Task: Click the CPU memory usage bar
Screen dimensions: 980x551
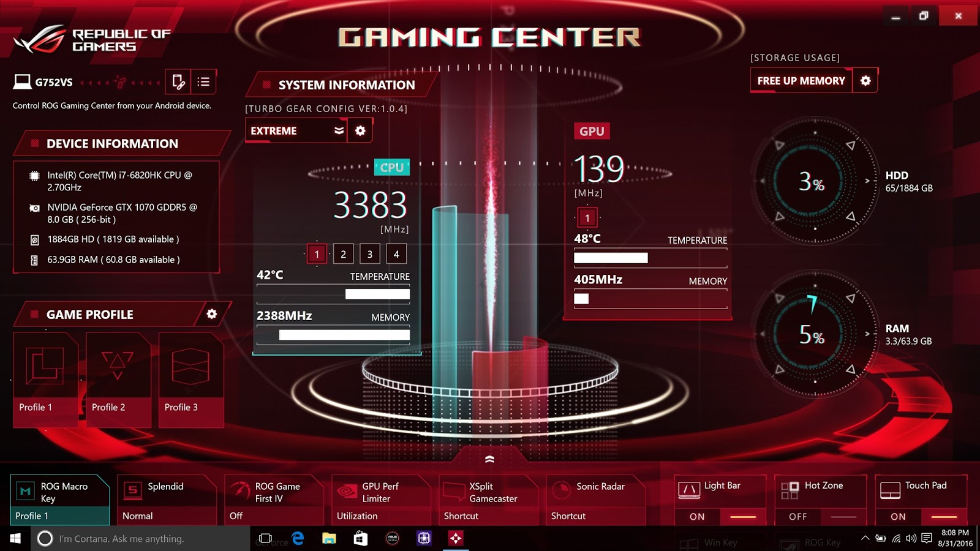Action: [x=333, y=335]
